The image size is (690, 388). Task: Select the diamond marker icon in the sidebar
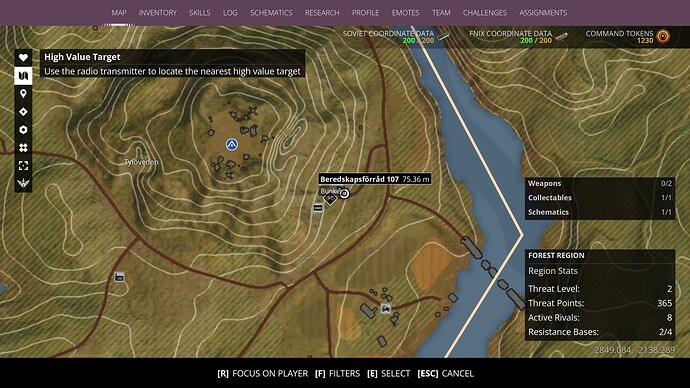pos(23,112)
